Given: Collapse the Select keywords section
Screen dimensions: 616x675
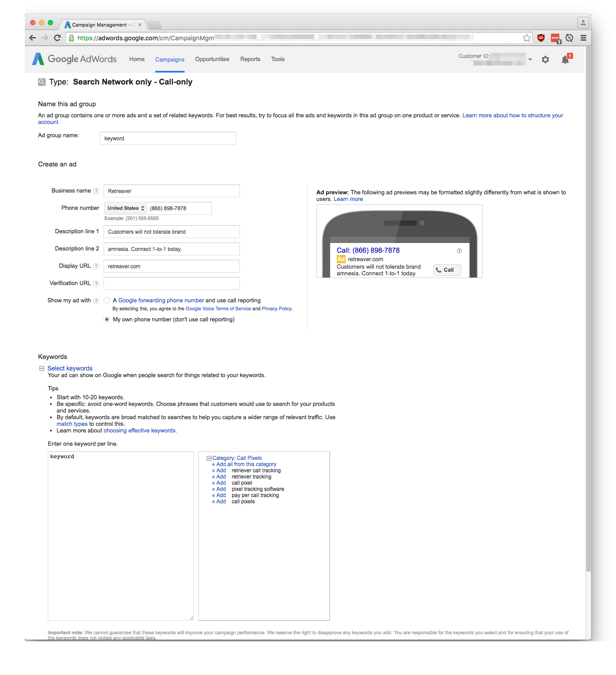Looking at the screenshot, I should point(42,369).
